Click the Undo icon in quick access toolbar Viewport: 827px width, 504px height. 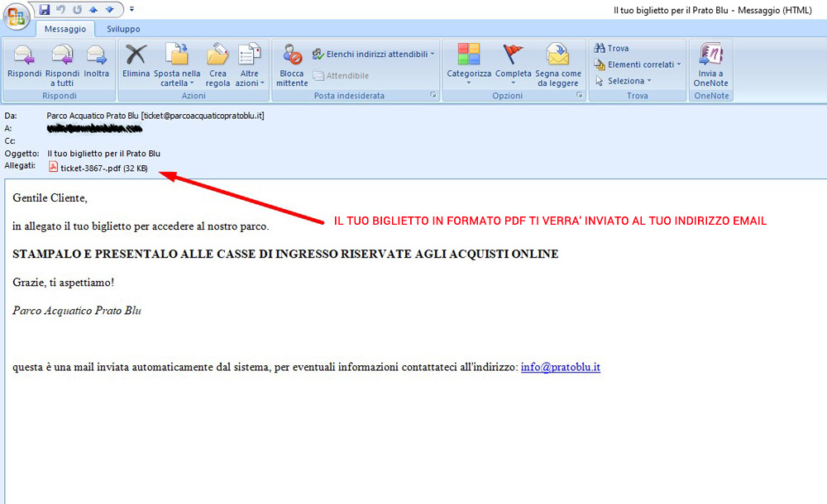[x=60, y=9]
